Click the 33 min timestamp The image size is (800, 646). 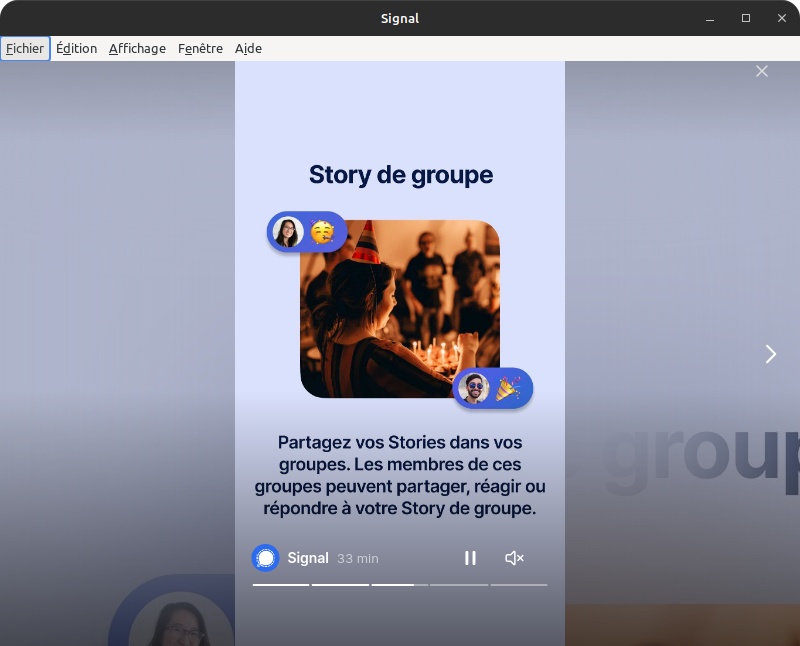click(x=358, y=558)
